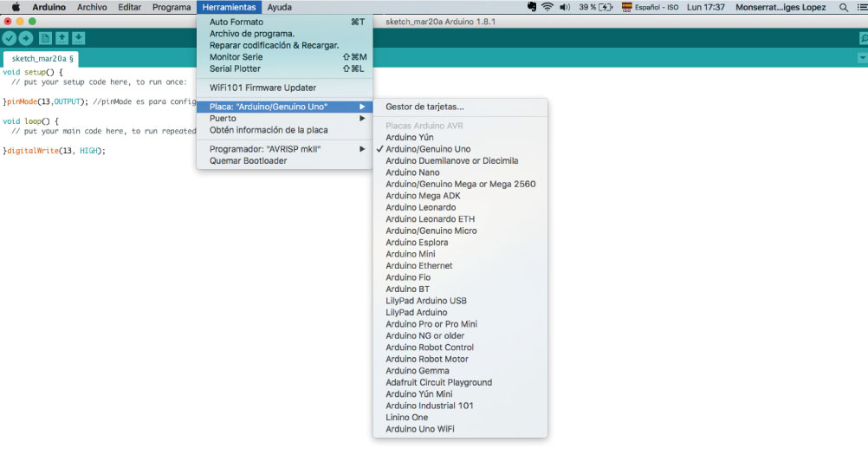Open the Arduino application menu

click(x=49, y=7)
